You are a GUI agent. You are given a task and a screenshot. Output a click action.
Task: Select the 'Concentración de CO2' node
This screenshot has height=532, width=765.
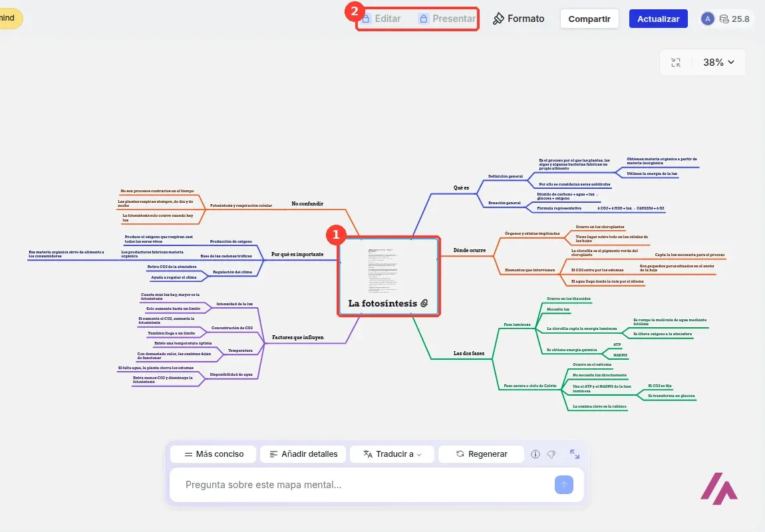point(231,328)
